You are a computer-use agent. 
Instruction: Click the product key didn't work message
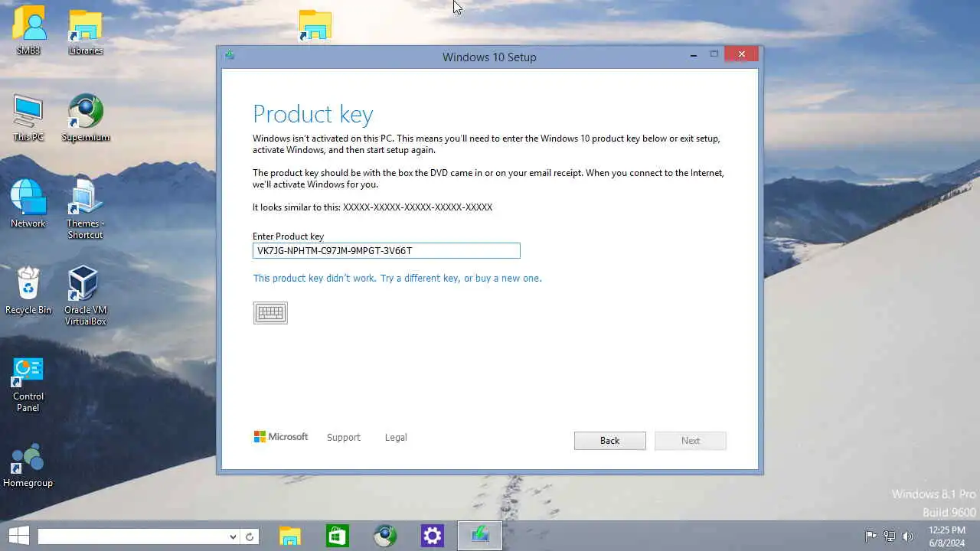coord(397,279)
